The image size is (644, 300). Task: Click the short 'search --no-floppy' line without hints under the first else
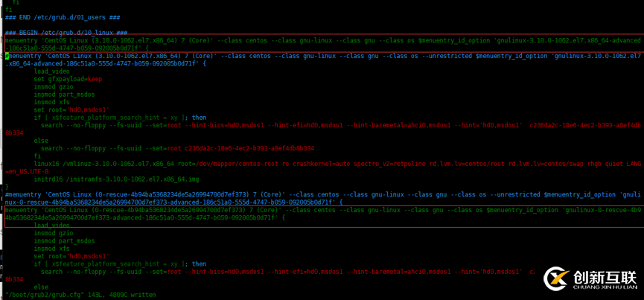point(177,148)
